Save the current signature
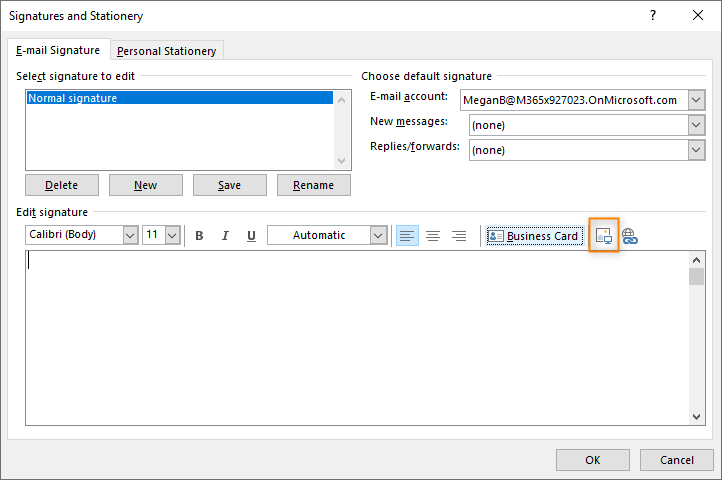This screenshot has height=480, width=722. (x=229, y=185)
